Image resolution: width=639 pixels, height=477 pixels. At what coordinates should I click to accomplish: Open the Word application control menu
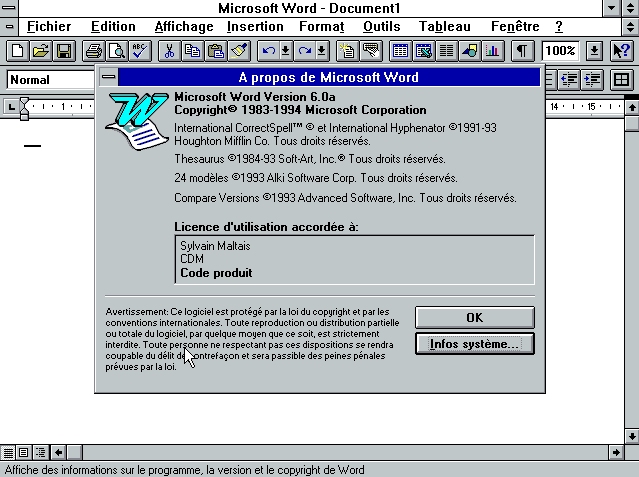9,8
